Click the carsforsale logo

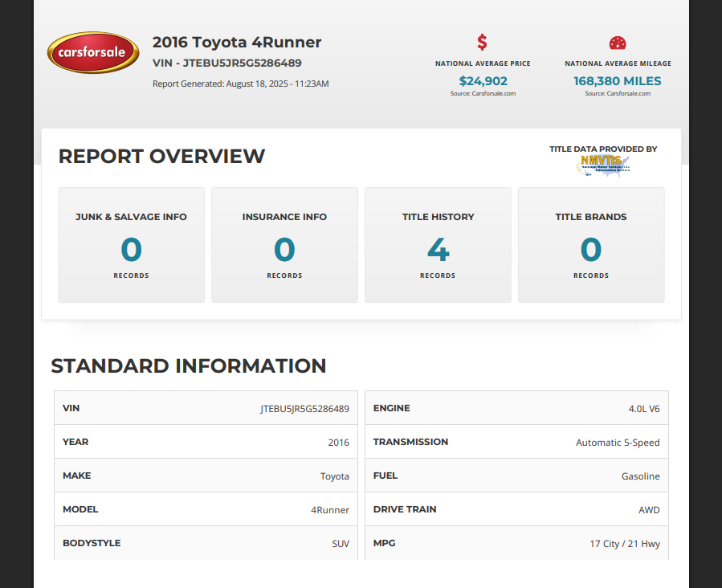pos(93,52)
